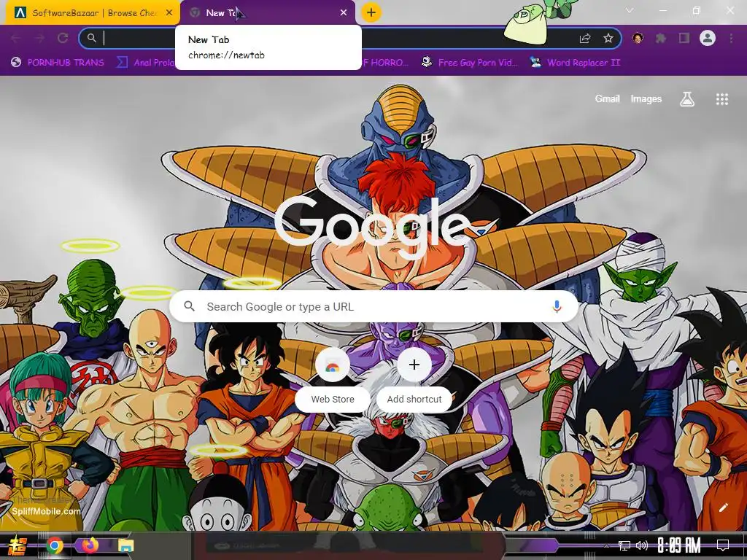
Task: Open the Chrome profile menu
Action: (708, 38)
